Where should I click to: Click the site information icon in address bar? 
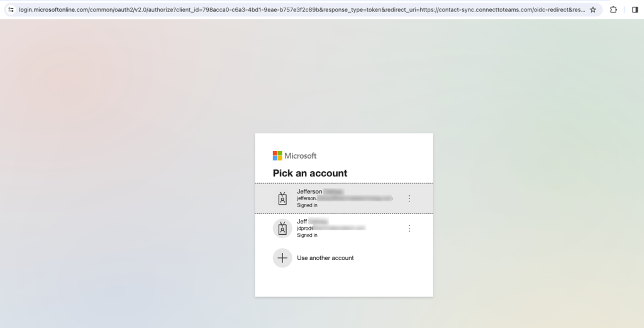click(10, 9)
